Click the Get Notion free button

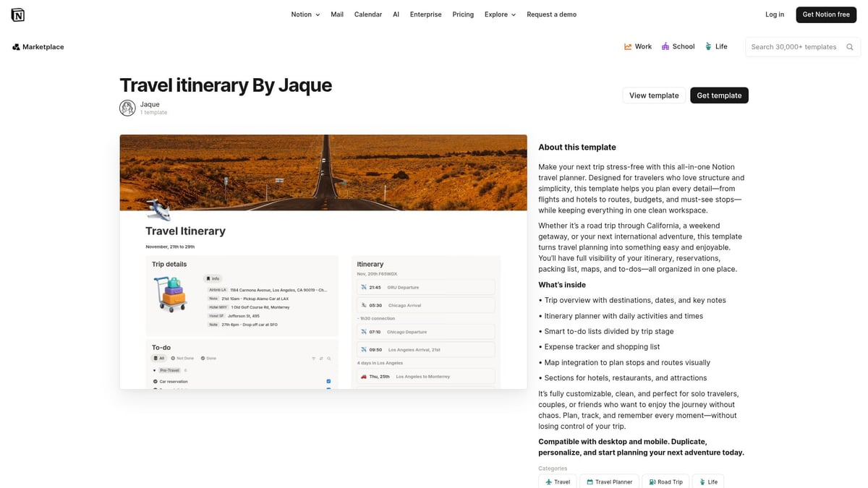point(826,14)
